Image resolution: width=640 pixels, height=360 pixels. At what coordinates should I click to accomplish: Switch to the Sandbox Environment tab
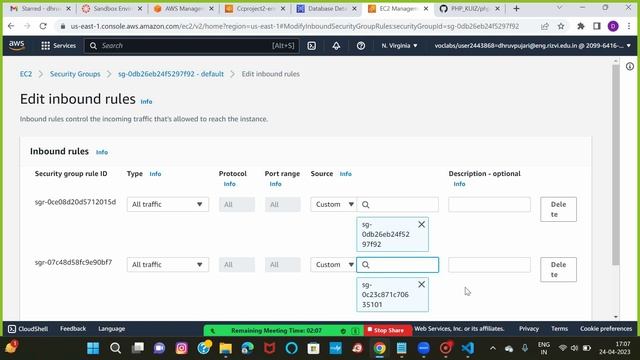(x=111, y=9)
